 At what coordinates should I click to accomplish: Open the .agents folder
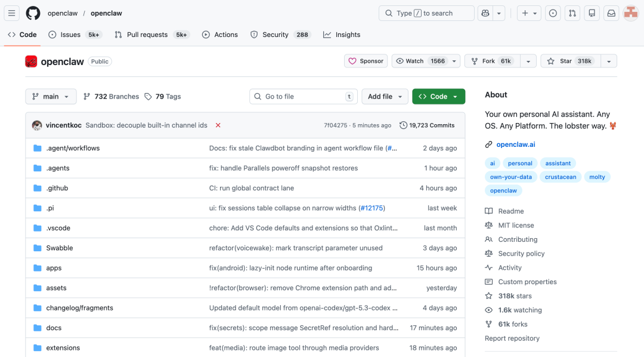pos(58,168)
